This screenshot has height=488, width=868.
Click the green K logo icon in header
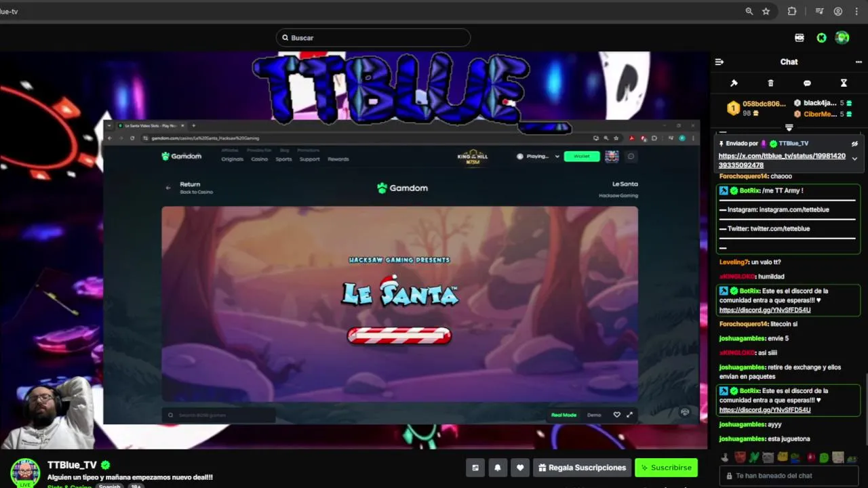[821, 38]
